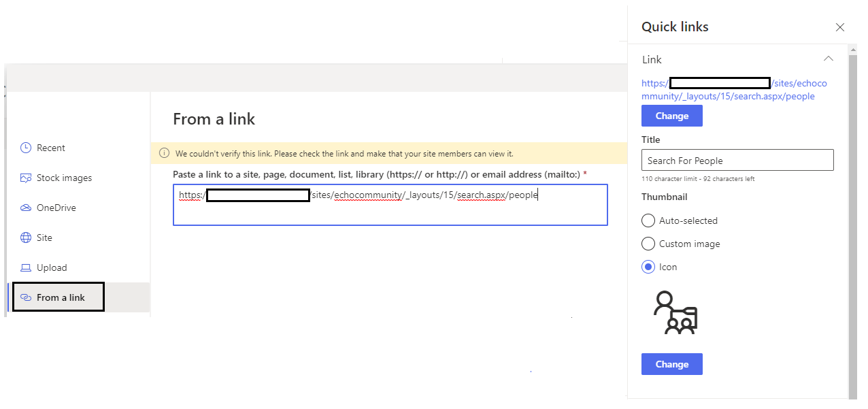The width and height of the screenshot is (868, 409).
Task: Open Stock images from the sidebar
Action: 64,178
